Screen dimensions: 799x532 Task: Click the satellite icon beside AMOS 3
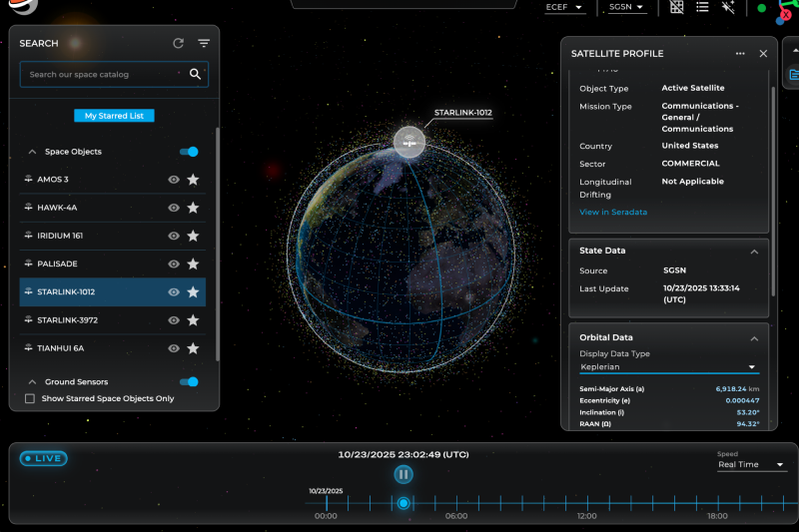[29, 179]
